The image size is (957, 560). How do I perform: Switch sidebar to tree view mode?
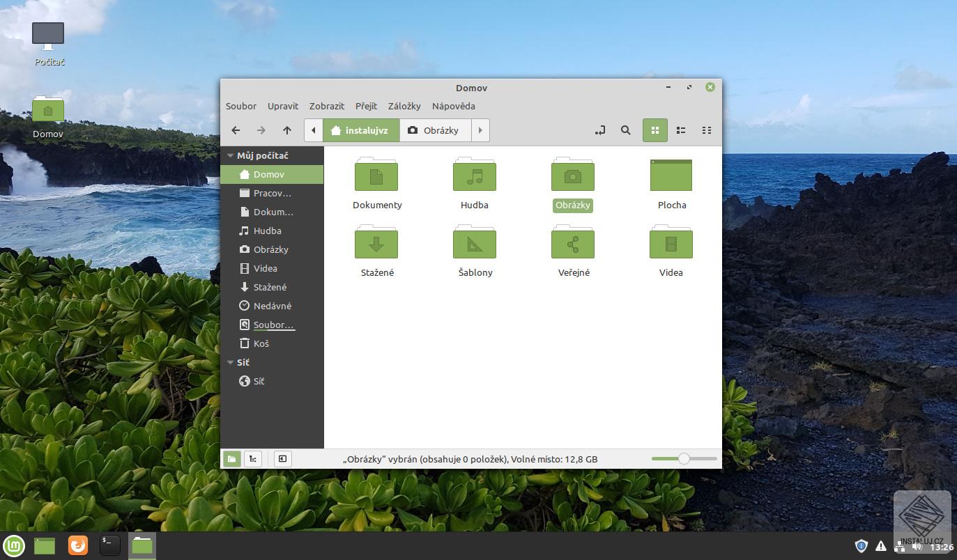(x=252, y=459)
